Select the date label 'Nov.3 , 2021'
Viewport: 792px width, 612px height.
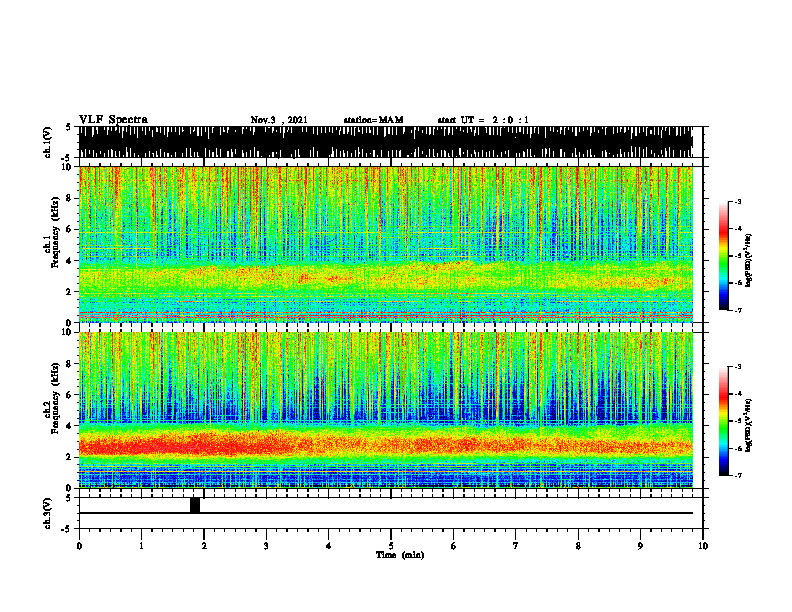pos(279,120)
